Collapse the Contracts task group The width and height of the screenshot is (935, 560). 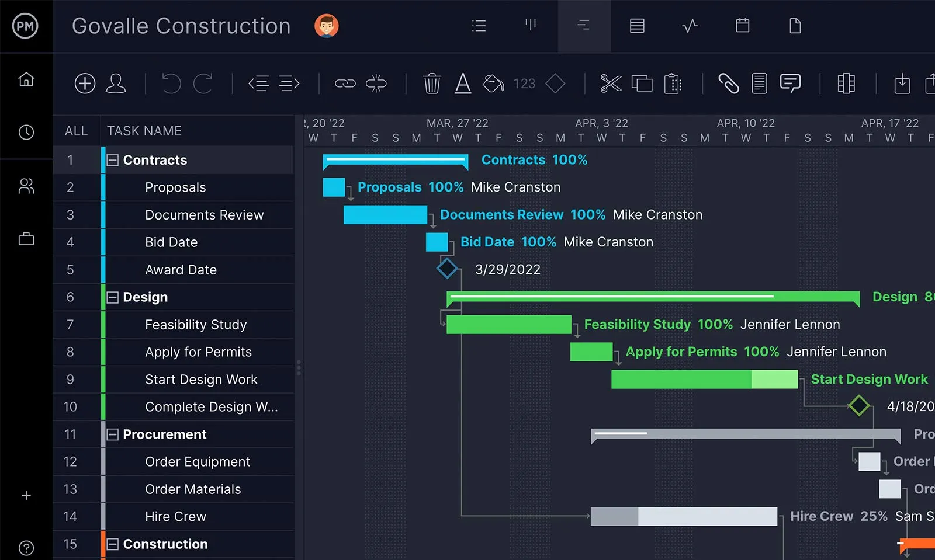pyautogui.click(x=112, y=159)
